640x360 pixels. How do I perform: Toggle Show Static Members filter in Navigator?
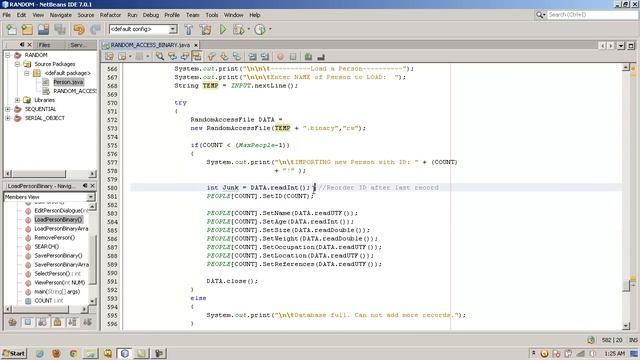coord(42,322)
